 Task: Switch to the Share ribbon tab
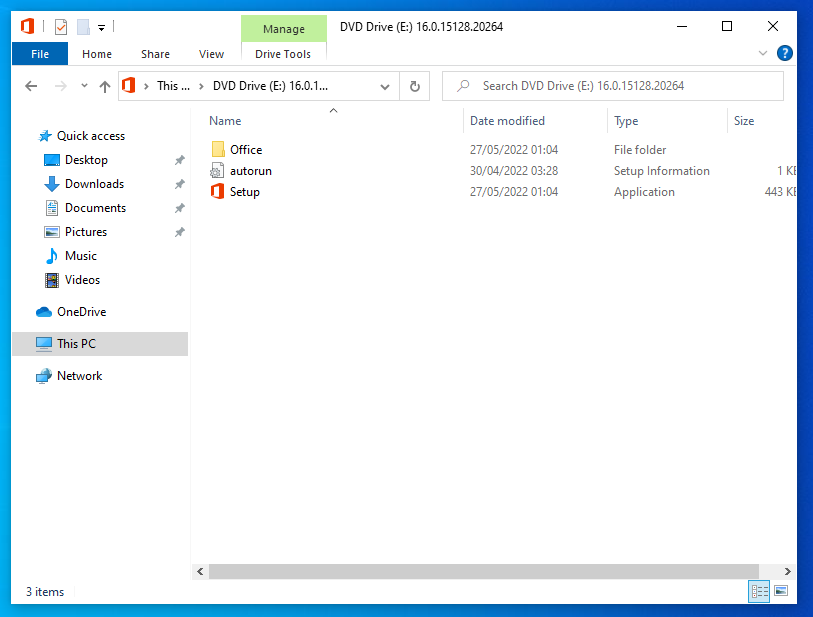pos(155,54)
